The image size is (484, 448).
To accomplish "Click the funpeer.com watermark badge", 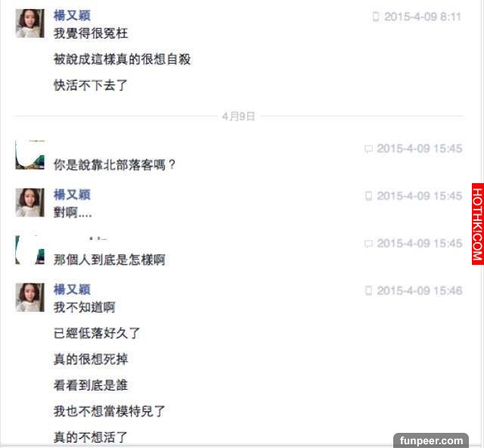I will 431,440.
